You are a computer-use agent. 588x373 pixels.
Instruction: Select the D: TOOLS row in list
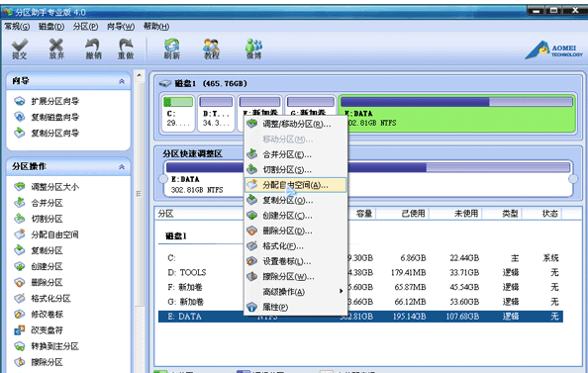[360, 272]
